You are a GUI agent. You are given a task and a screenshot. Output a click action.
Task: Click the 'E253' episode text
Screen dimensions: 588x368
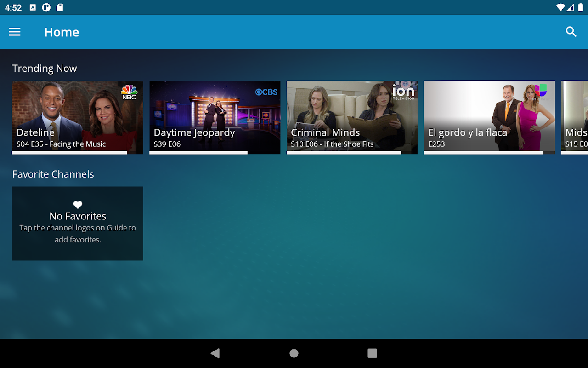(436, 144)
